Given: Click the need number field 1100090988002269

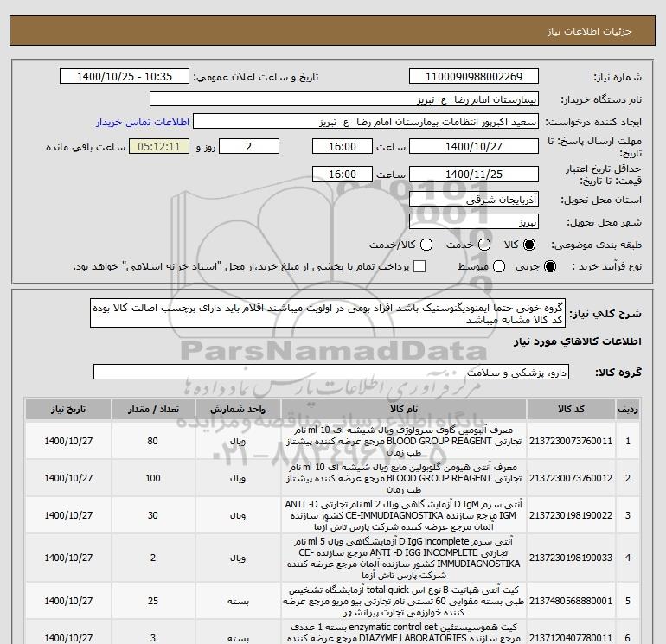Looking at the screenshot, I should (474, 76).
